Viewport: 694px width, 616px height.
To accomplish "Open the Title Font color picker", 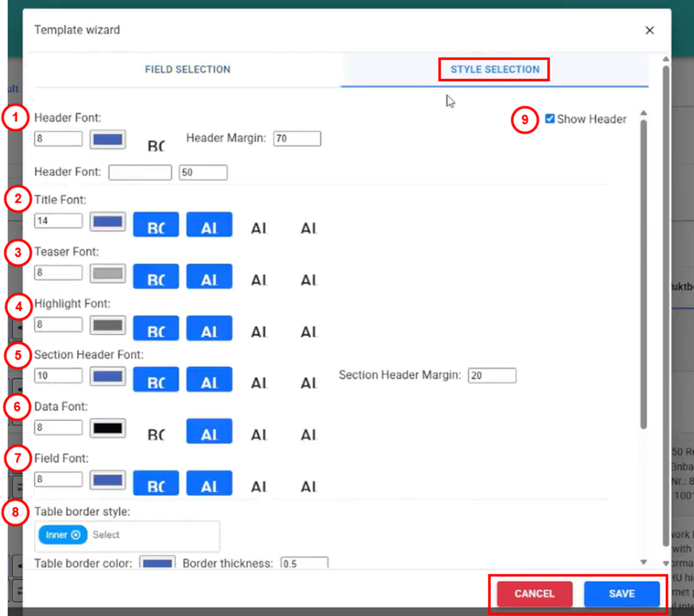I will tap(108, 221).
